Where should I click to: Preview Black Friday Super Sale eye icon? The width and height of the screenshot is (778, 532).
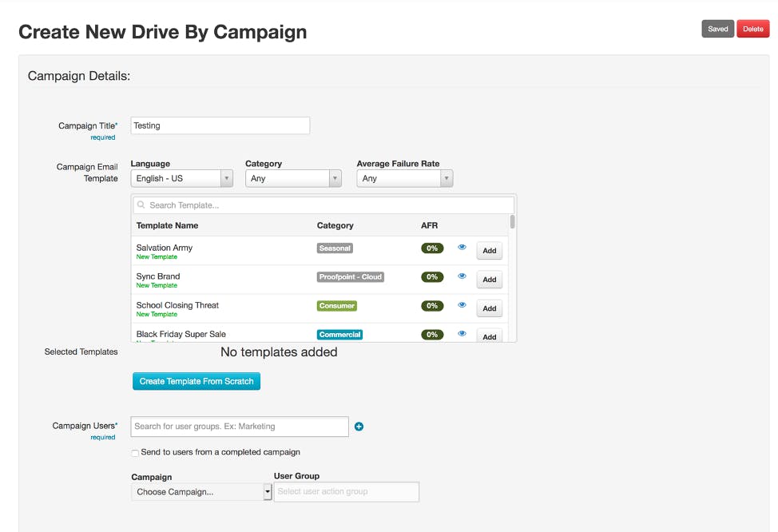[462, 334]
